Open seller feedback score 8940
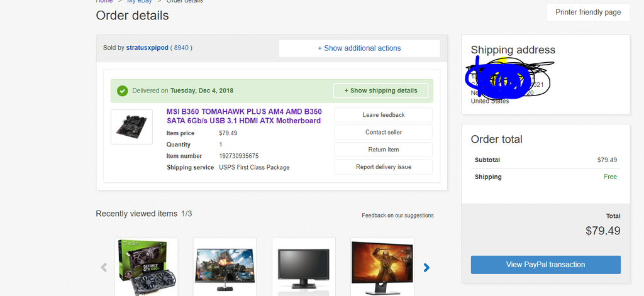644x296 pixels. [x=181, y=48]
